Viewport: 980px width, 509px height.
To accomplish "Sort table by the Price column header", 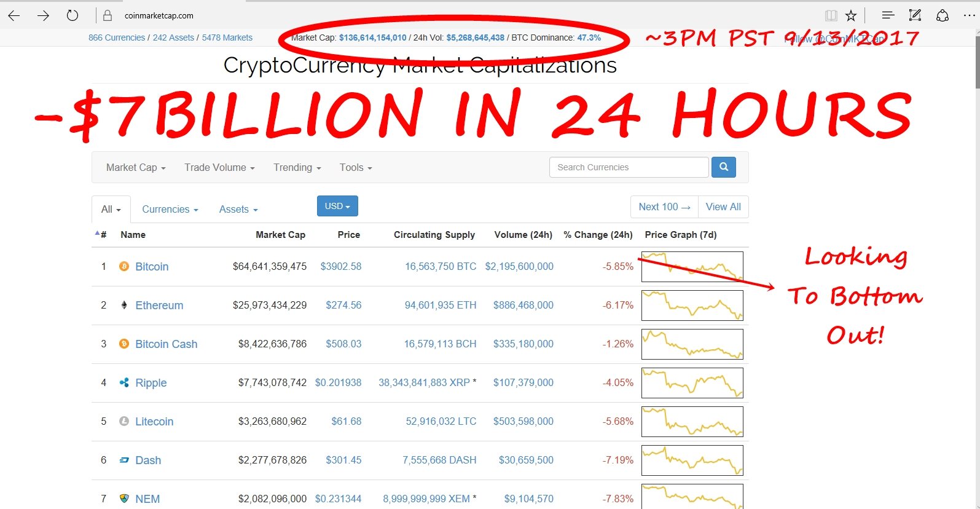I will [x=349, y=234].
